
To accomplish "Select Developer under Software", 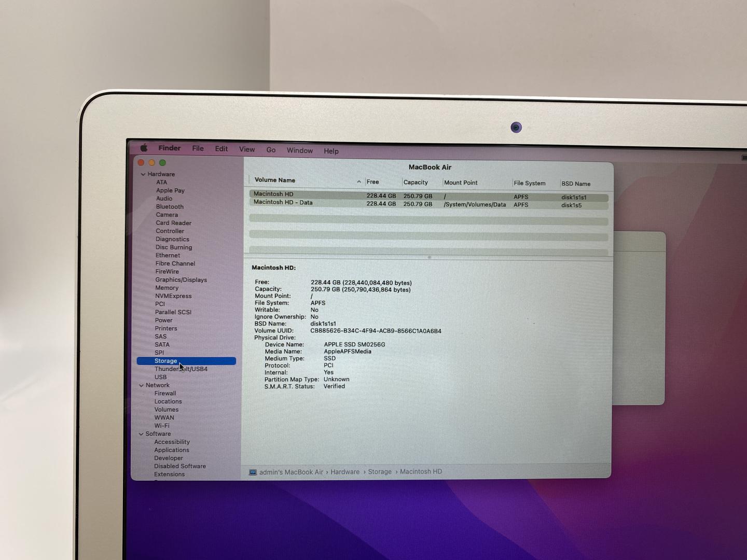I will coord(168,458).
